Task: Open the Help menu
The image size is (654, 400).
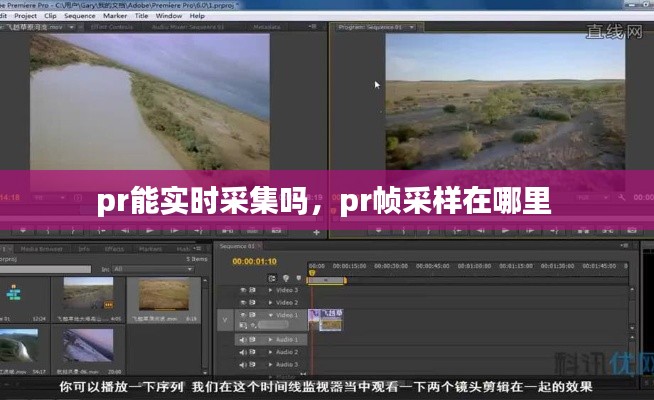Action: [x=197, y=16]
